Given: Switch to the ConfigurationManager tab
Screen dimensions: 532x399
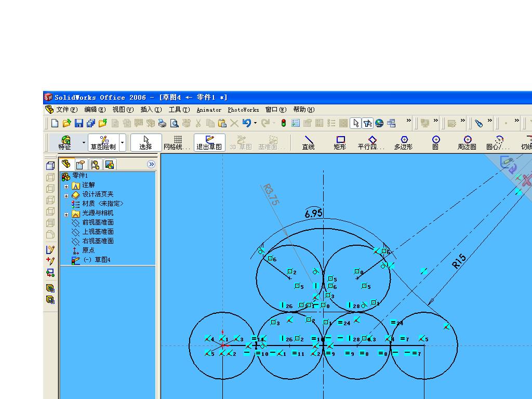Looking at the screenshot, I should click(95, 165).
